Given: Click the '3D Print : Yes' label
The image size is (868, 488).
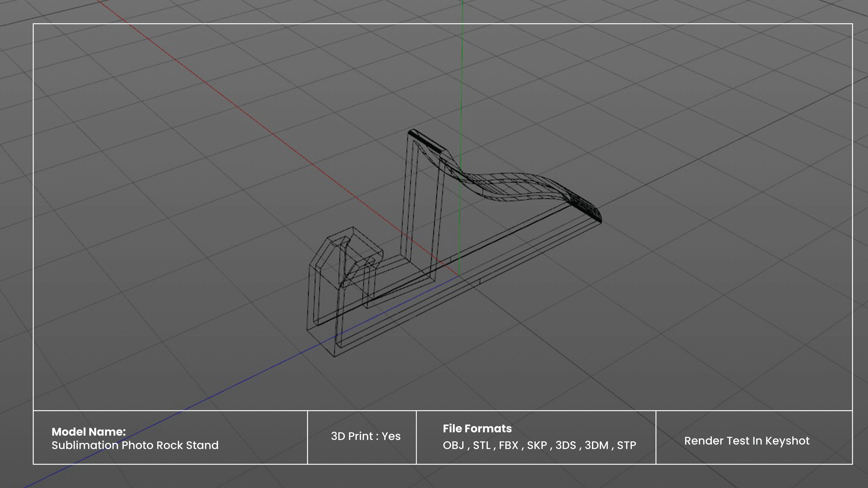Looking at the screenshot, I should (366, 436).
